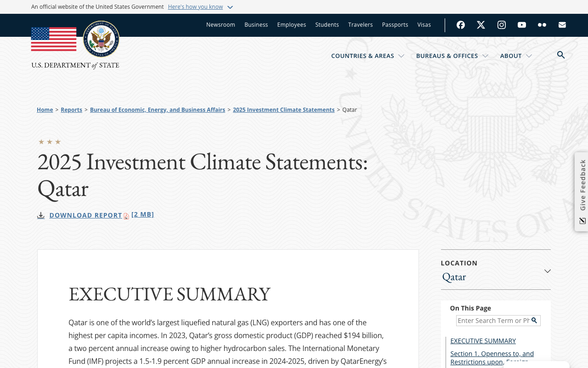Image resolution: width=588 pixels, height=368 pixels.
Task: Expand the About menu
Action: click(516, 56)
